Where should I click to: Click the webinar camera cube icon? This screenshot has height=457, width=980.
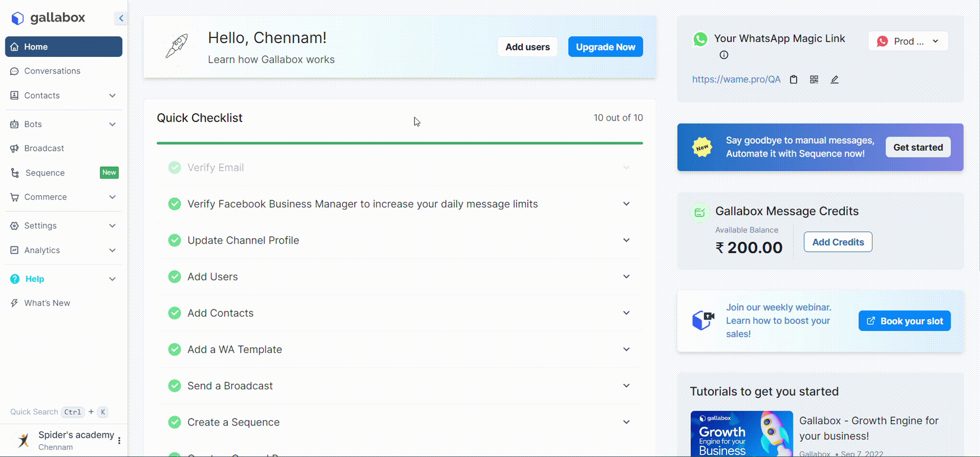pos(703,321)
